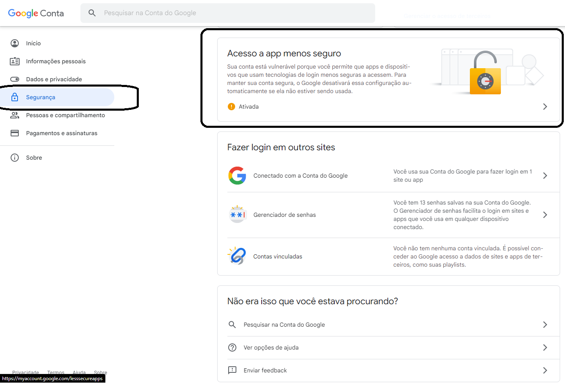Click the magnifier icon in search bar
Screen dimensions: 565x392
point(92,13)
